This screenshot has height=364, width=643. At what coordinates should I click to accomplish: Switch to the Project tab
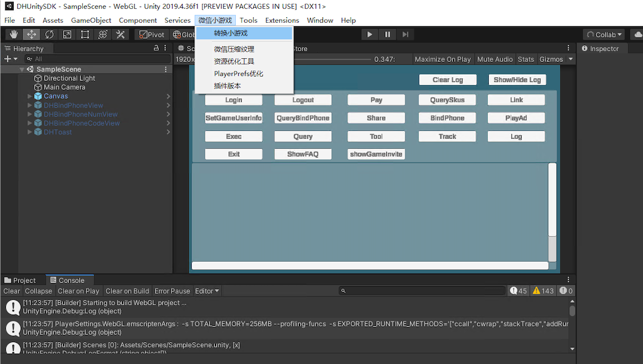click(x=20, y=281)
